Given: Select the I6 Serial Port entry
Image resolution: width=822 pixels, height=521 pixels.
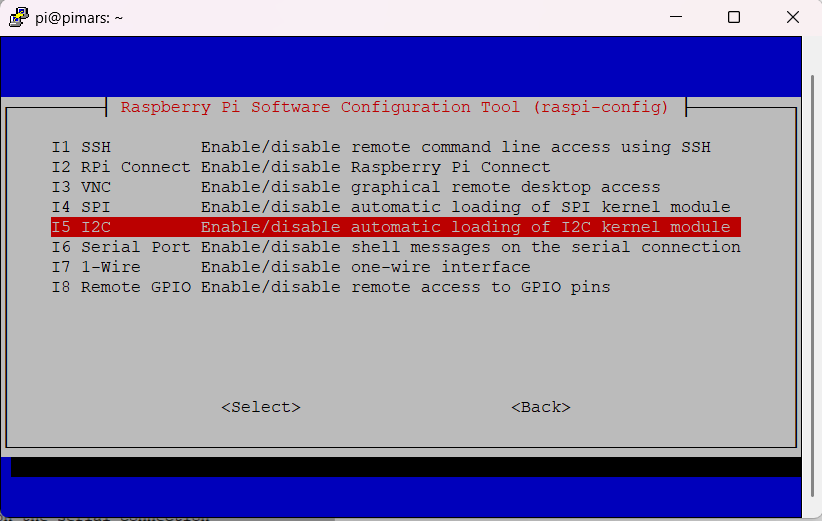Looking at the screenshot, I should point(396,247).
